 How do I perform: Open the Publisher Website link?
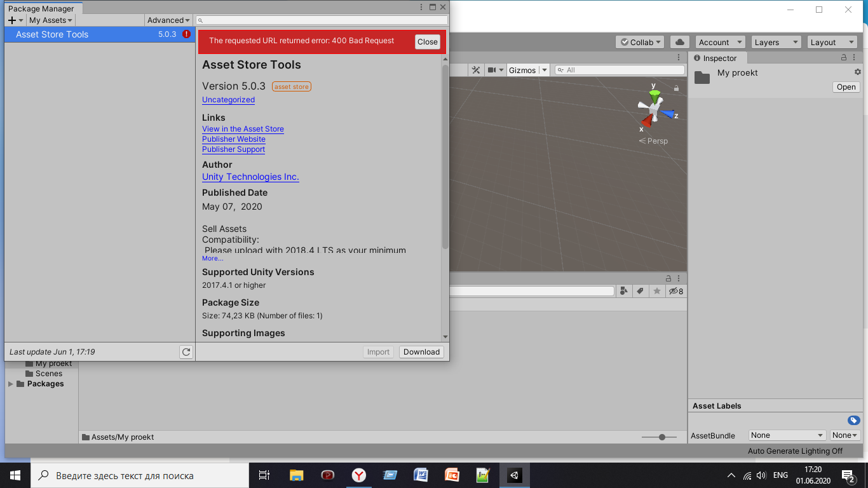click(234, 139)
